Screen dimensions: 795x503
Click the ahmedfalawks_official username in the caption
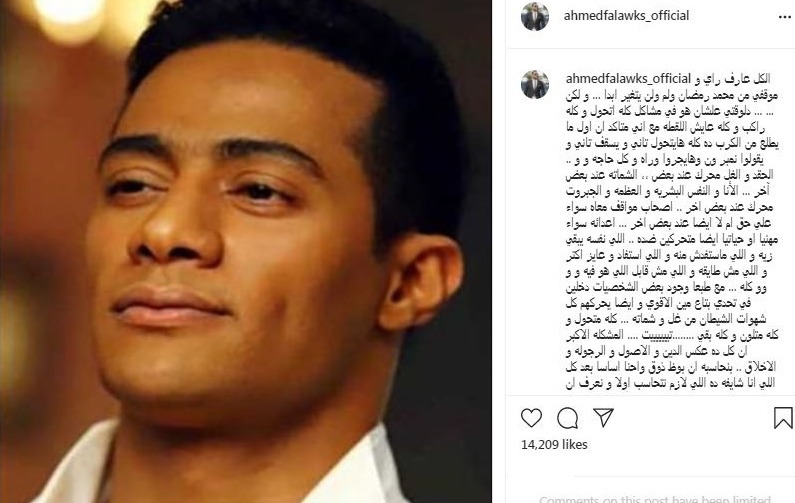tap(628, 79)
